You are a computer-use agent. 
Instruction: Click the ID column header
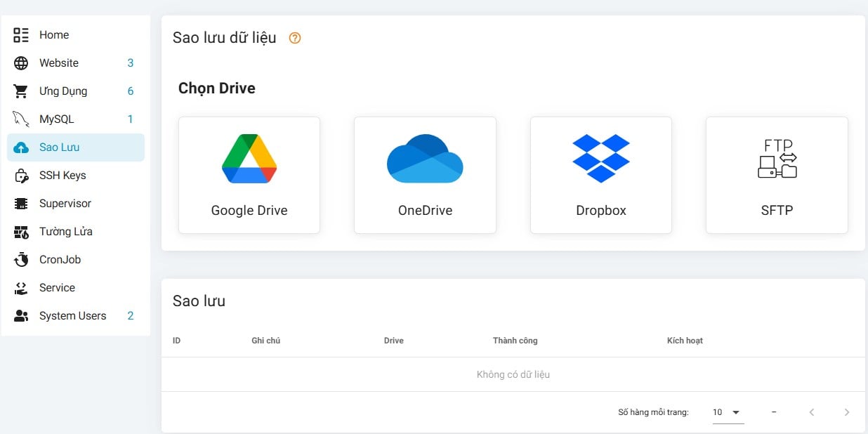(x=177, y=341)
